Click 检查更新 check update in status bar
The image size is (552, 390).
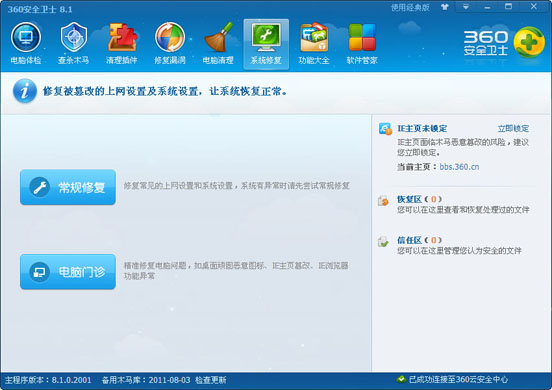[211, 380]
